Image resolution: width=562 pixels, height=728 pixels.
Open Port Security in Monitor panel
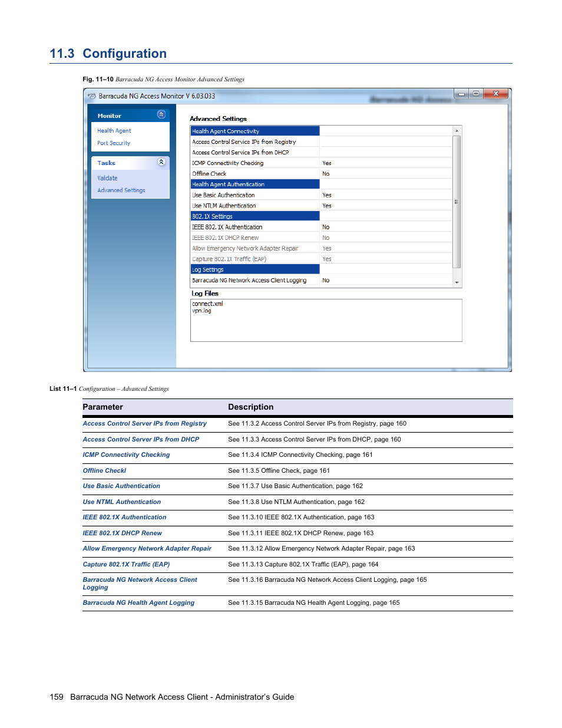click(114, 143)
